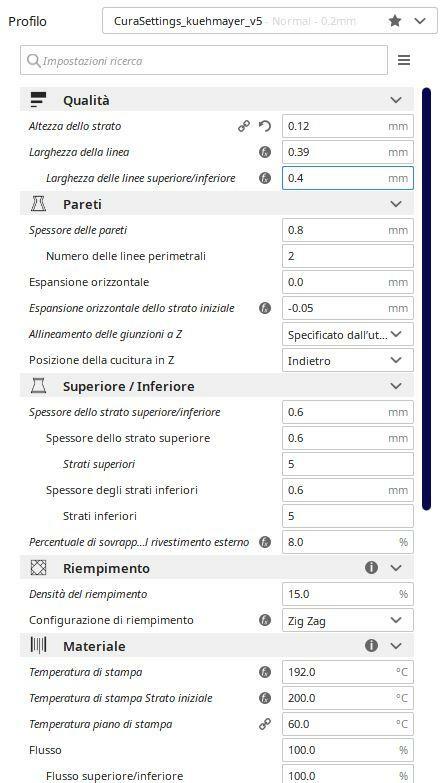Reset Altezza dello strato with undo arrow
448x783 pixels.
tap(265, 126)
